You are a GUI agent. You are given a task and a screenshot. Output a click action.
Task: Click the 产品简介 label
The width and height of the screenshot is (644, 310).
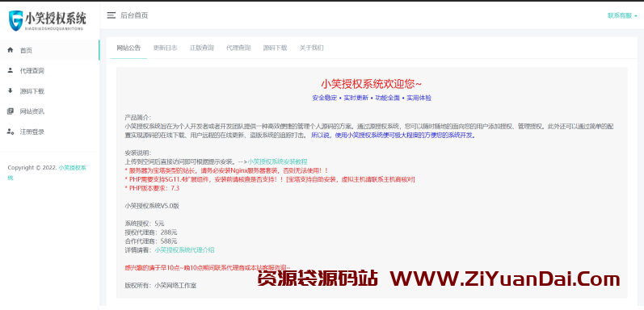coord(138,117)
